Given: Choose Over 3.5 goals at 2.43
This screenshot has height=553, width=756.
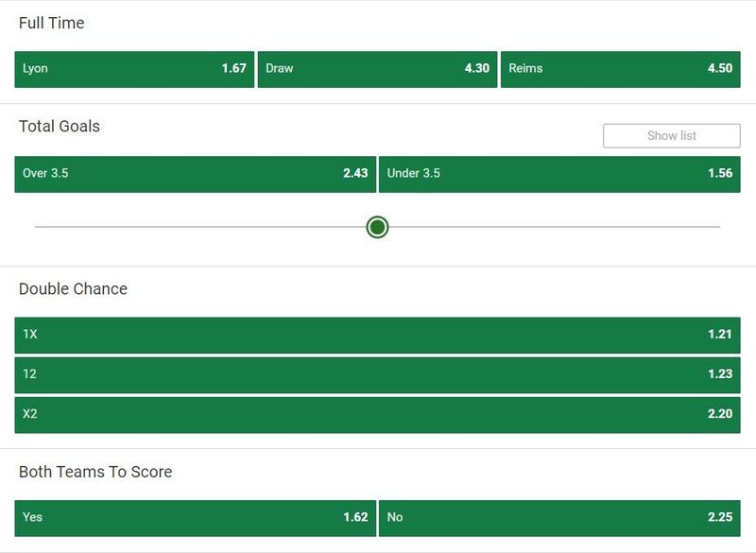Looking at the screenshot, I should 196,174.
